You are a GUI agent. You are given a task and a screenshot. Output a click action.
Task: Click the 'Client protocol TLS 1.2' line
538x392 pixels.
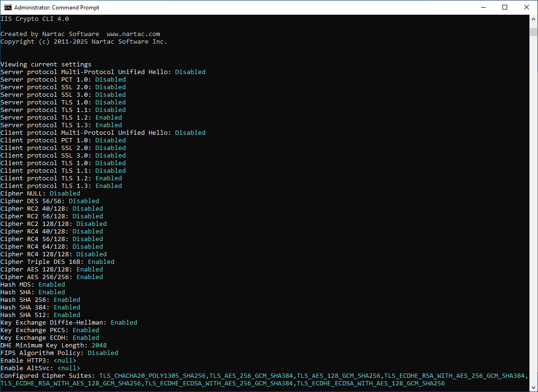[61, 178]
